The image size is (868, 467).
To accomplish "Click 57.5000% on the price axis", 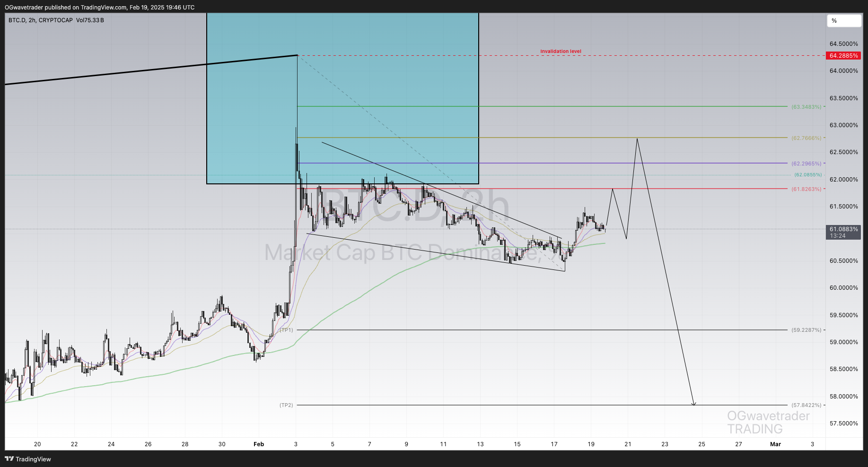I will click(x=843, y=424).
